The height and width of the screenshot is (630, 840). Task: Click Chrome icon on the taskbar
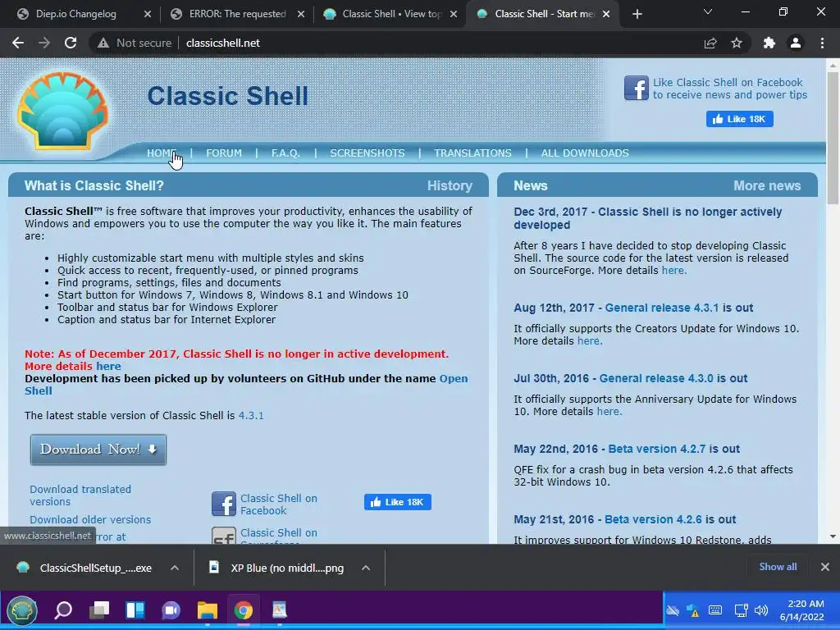coord(243,610)
